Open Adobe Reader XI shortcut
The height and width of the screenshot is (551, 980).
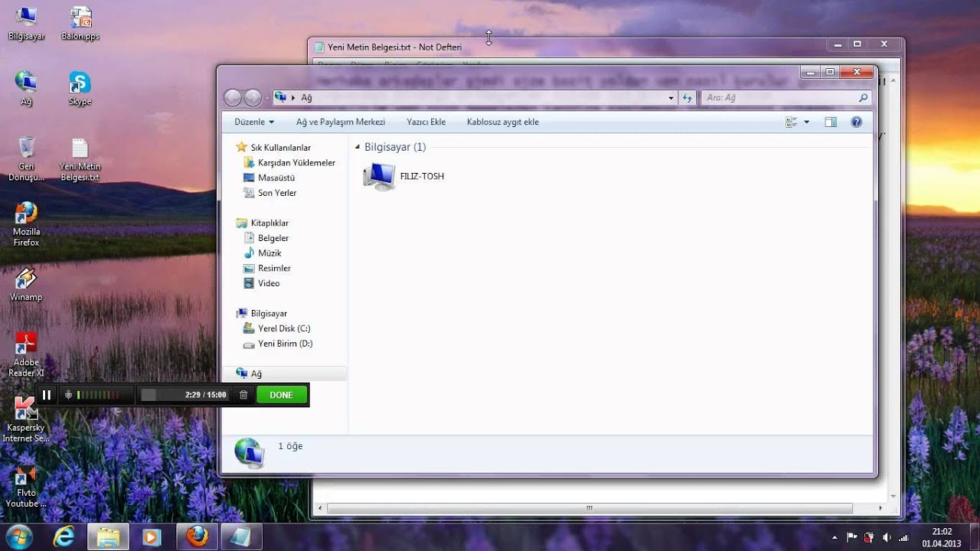(x=26, y=354)
